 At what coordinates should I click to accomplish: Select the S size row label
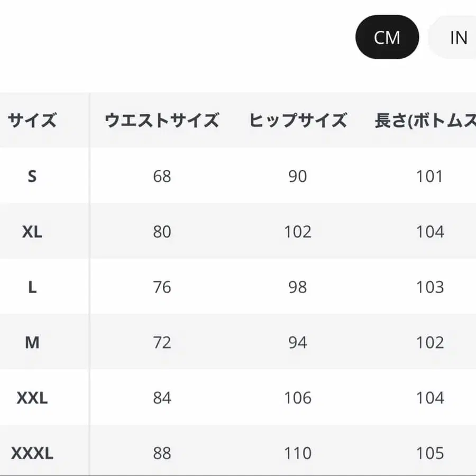click(32, 177)
